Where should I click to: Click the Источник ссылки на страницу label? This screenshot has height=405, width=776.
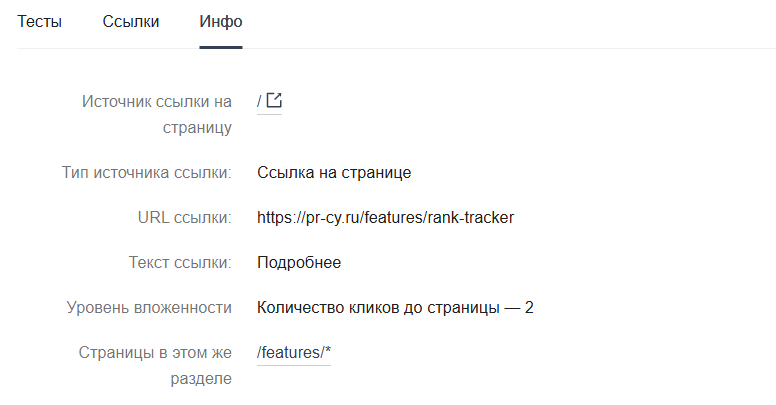(157, 114)
